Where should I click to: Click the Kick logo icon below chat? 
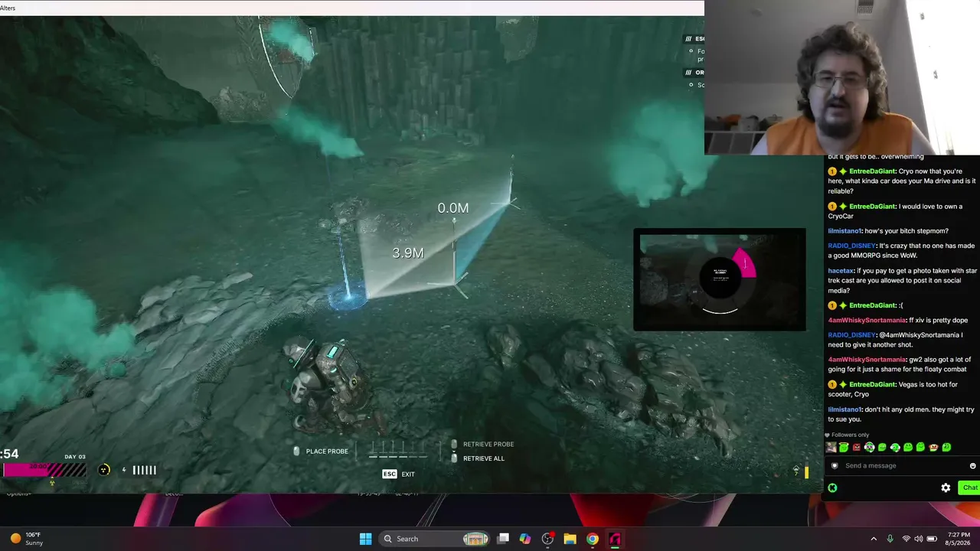point(832,487)
